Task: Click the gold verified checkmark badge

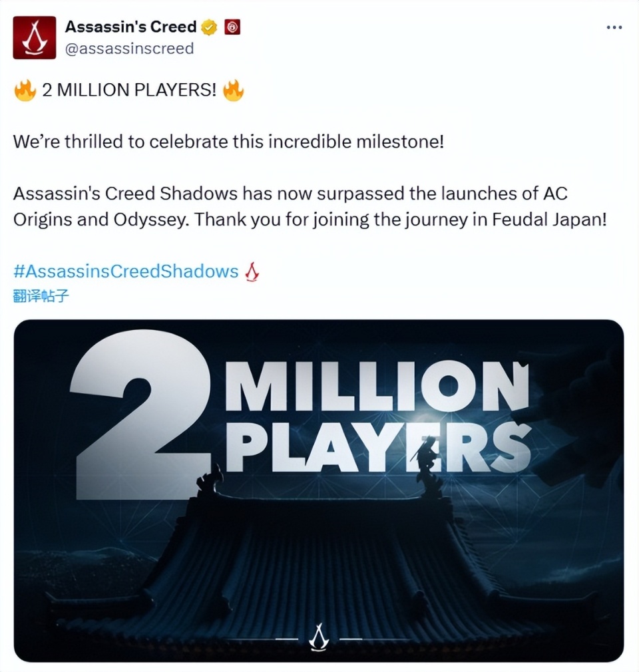Action: coord(209,27)
